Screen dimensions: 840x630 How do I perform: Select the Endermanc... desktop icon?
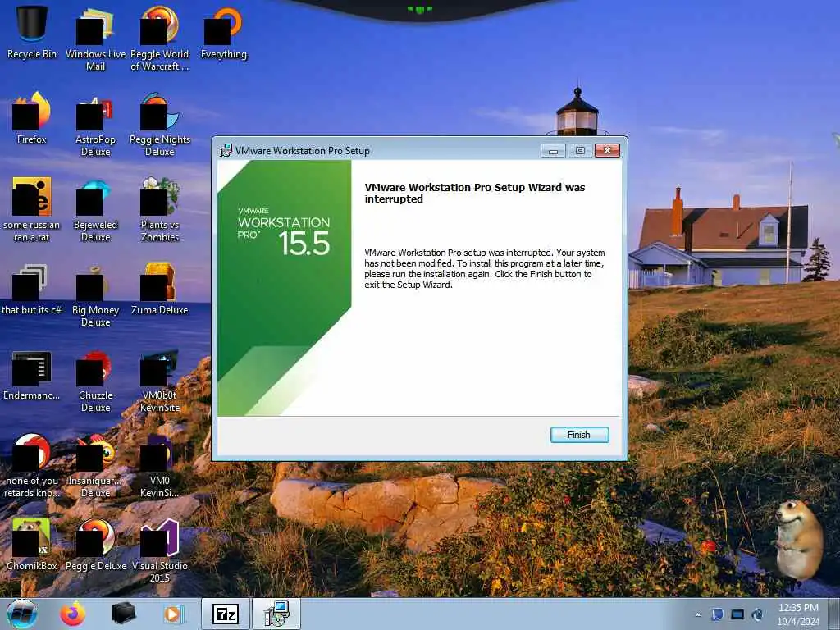(32, 374)
